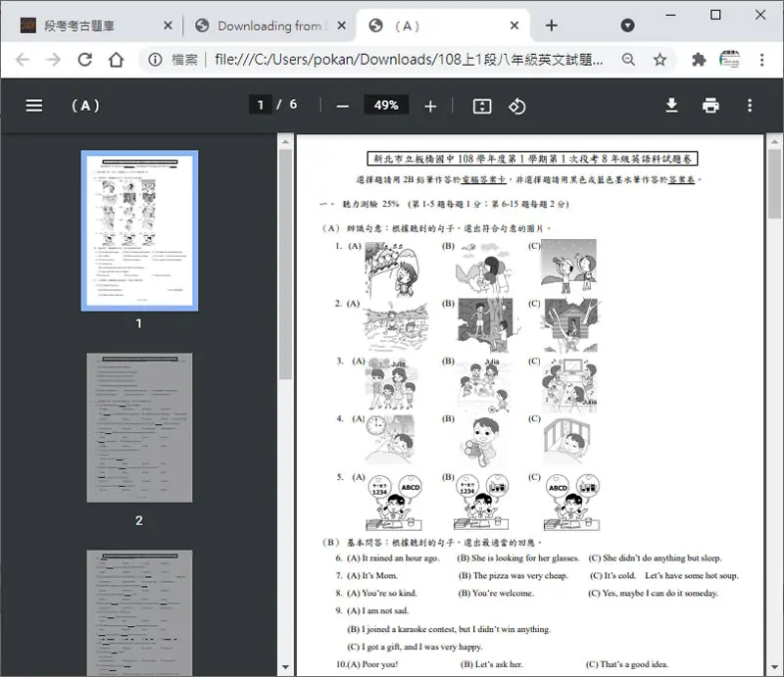
Task: Open the PDF viewer more actions menu
Action: (x=750, y=106)
